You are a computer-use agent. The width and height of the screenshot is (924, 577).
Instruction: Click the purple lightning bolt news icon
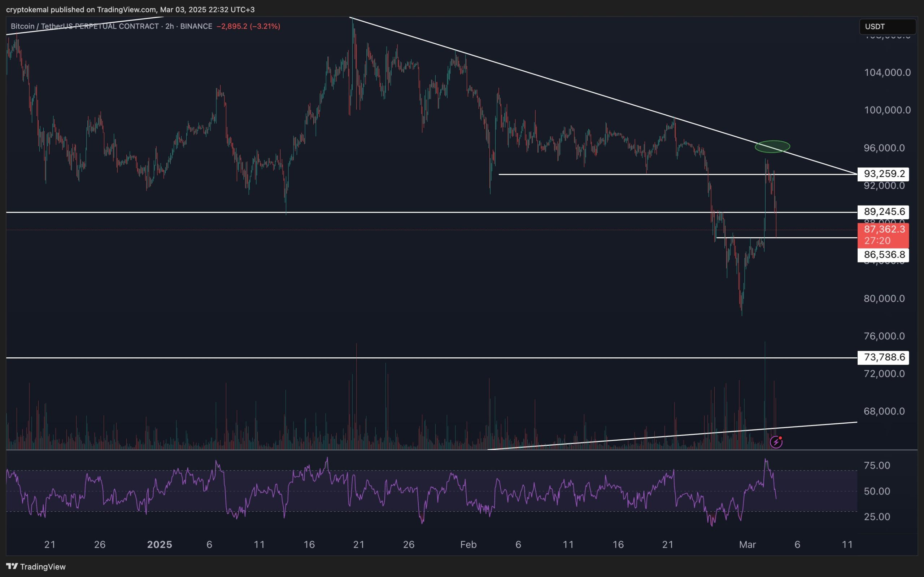click(x=776, y=442)
